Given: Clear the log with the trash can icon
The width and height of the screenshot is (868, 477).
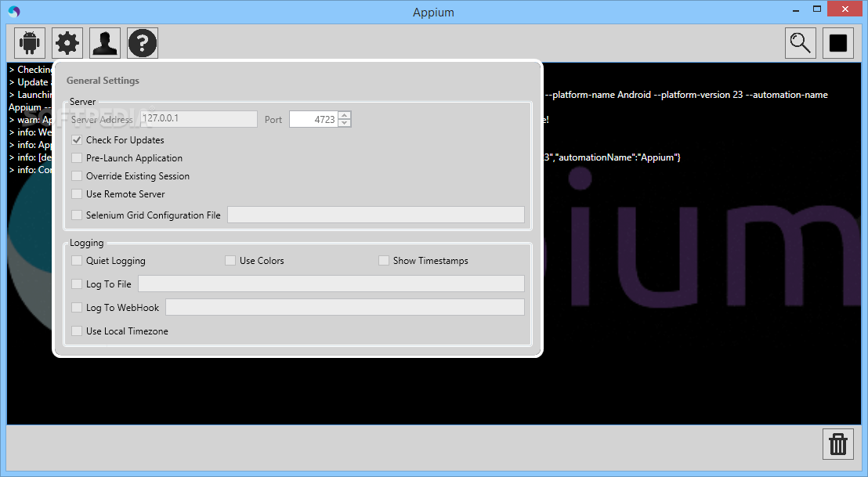Looking at the screenshot, I should (x=838, y=444).
